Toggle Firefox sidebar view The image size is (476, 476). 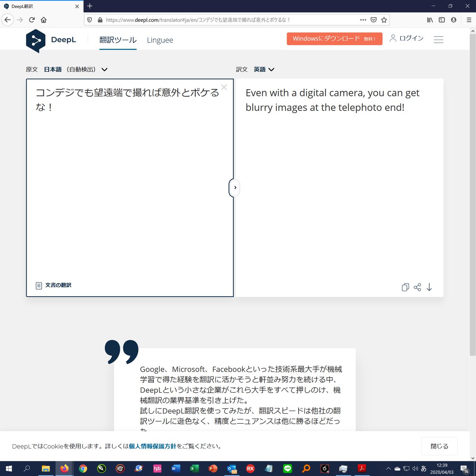441,20
